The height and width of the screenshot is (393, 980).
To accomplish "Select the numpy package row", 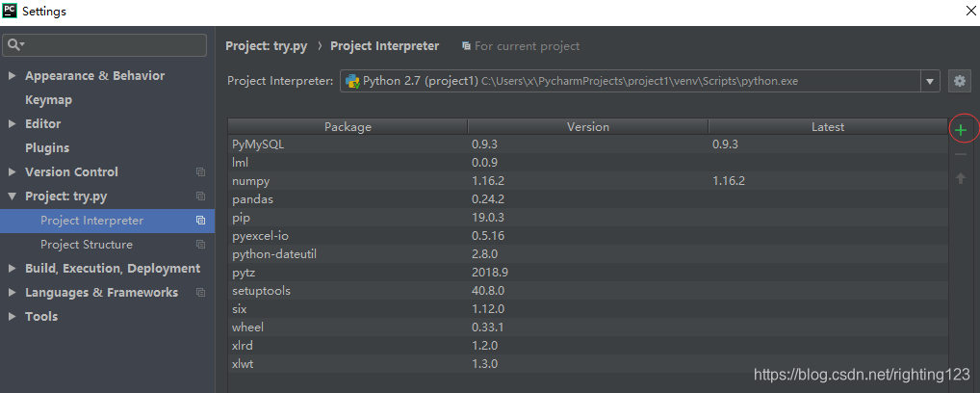I will [x=587, y=181].
